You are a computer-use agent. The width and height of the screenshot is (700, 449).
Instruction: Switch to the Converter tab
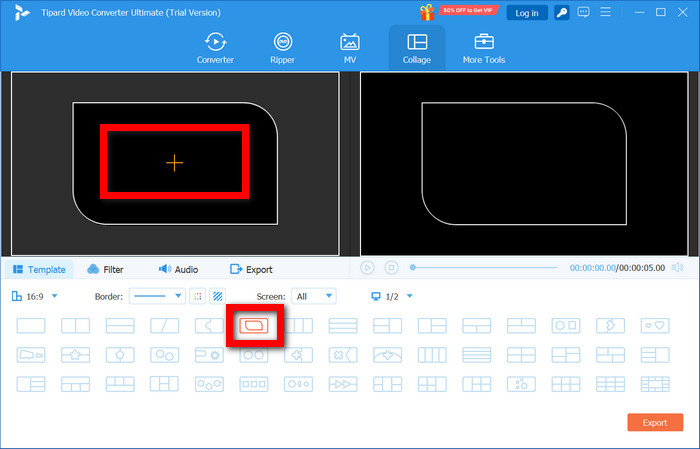point(214,47)
